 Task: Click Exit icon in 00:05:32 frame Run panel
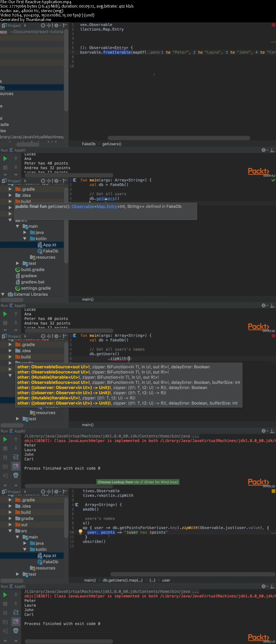5,476
